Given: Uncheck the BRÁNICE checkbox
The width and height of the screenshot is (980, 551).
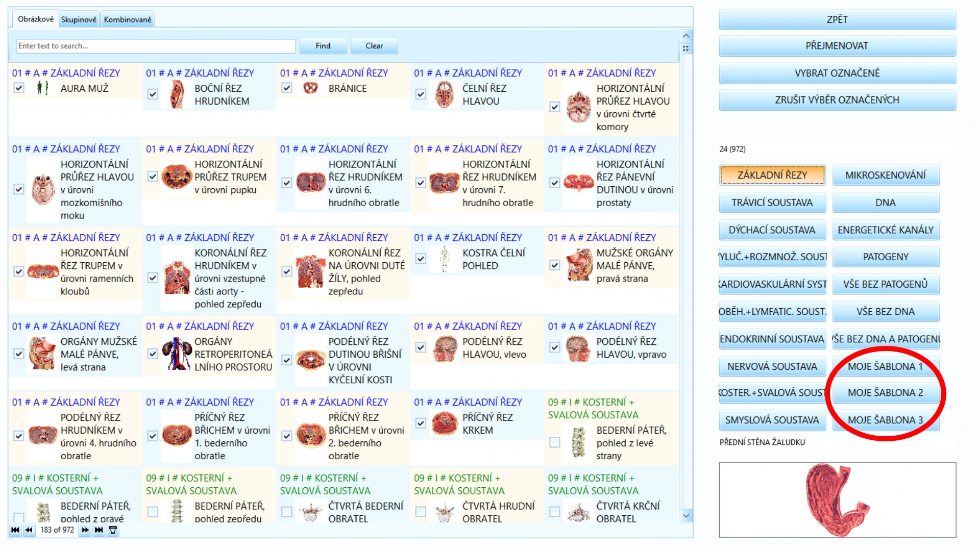Looking at the screenshot, I should point(287,88).
